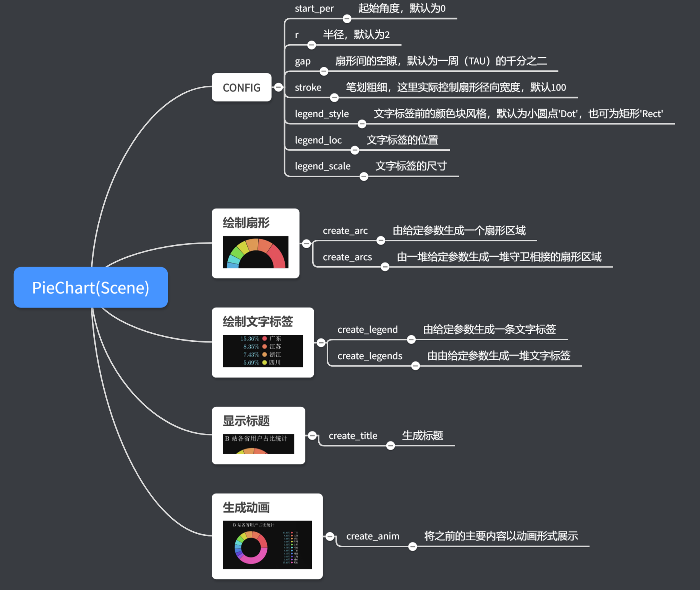Collapse the stroke node
700x590 pixels.
tap(334, 98)
